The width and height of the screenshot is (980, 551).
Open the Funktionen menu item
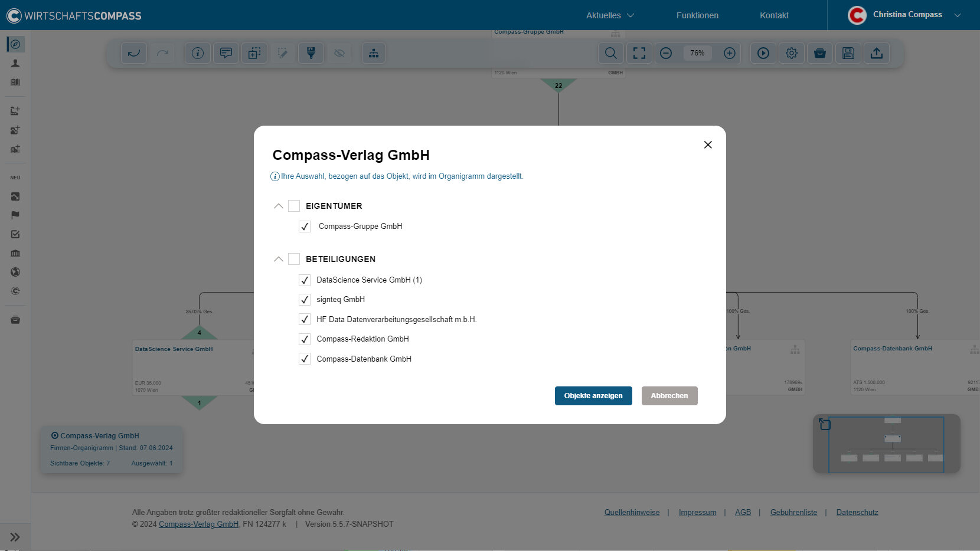(x=697, y=15)
